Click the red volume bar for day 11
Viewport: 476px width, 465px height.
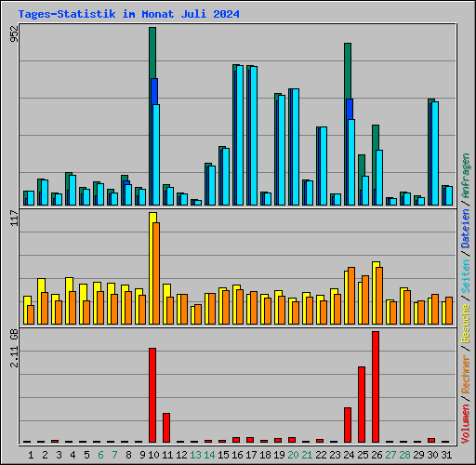[x=166, y=428]
